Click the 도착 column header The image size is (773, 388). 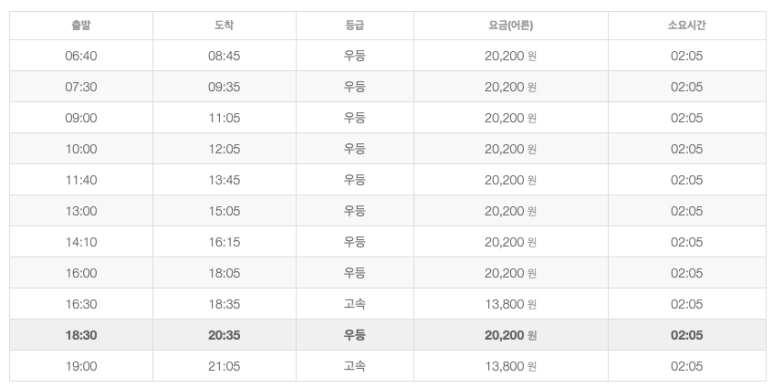click(224, 25)
